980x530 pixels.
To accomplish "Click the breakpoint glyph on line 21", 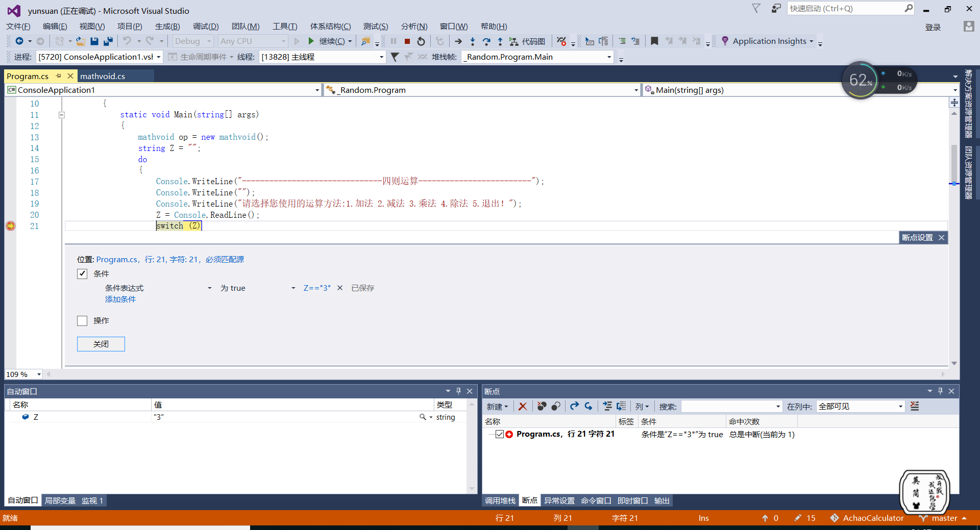I will 10,226.
